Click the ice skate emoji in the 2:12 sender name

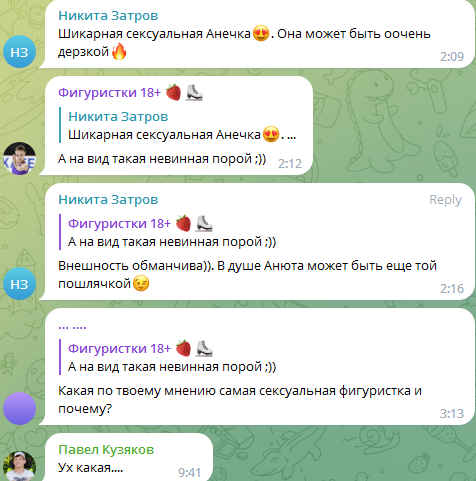194,92
